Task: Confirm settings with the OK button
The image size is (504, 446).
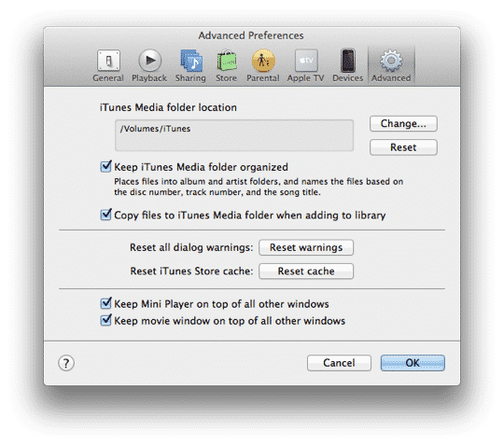Action: coord(413,363)
